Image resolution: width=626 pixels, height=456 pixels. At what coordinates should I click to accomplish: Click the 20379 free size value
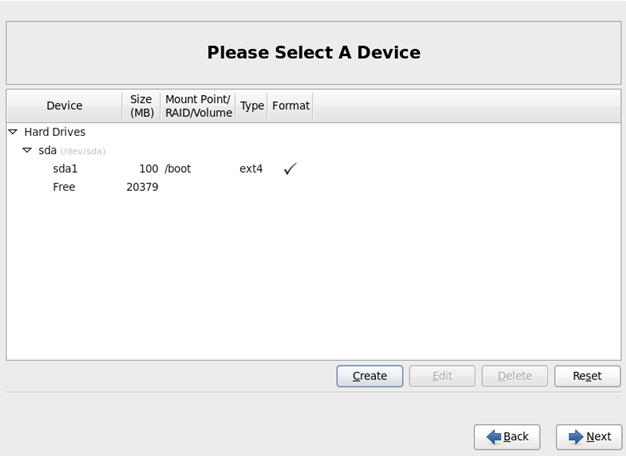pyautogui.click(x=142, y=187)
